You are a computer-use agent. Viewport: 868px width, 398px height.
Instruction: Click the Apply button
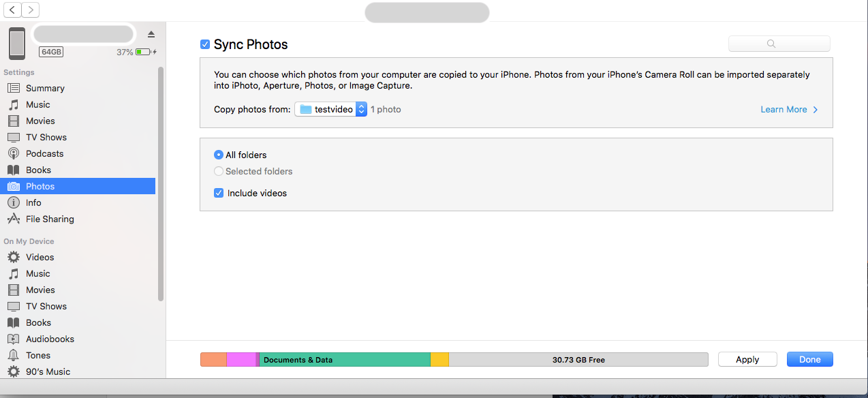pos(747,359)
